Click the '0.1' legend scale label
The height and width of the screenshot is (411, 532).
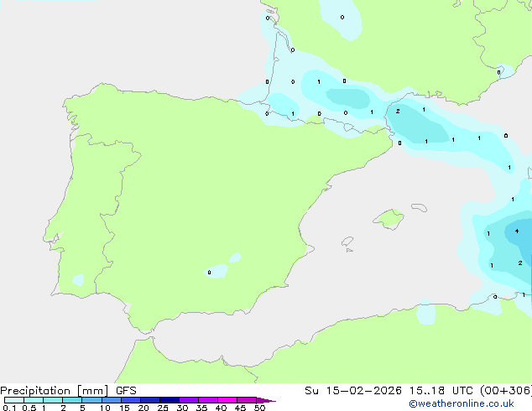tap(9, 408)
